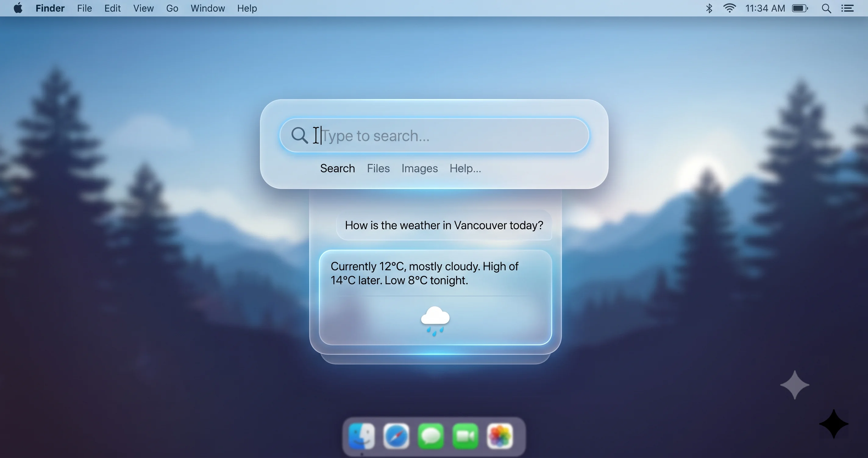
Task: Select the Search tab
Action: pos(337,168)
